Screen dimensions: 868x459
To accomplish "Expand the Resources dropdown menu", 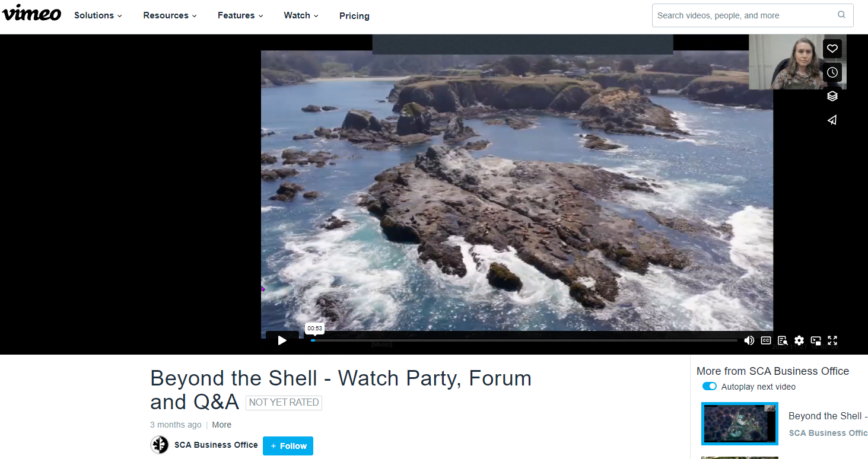I will pos(170,15).
